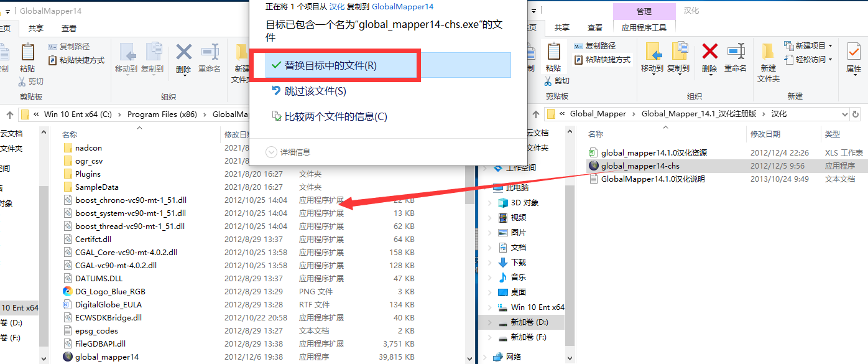
Task: Select 新加卷 (F:) in the right navigation pane
Action: click(529, 337)
